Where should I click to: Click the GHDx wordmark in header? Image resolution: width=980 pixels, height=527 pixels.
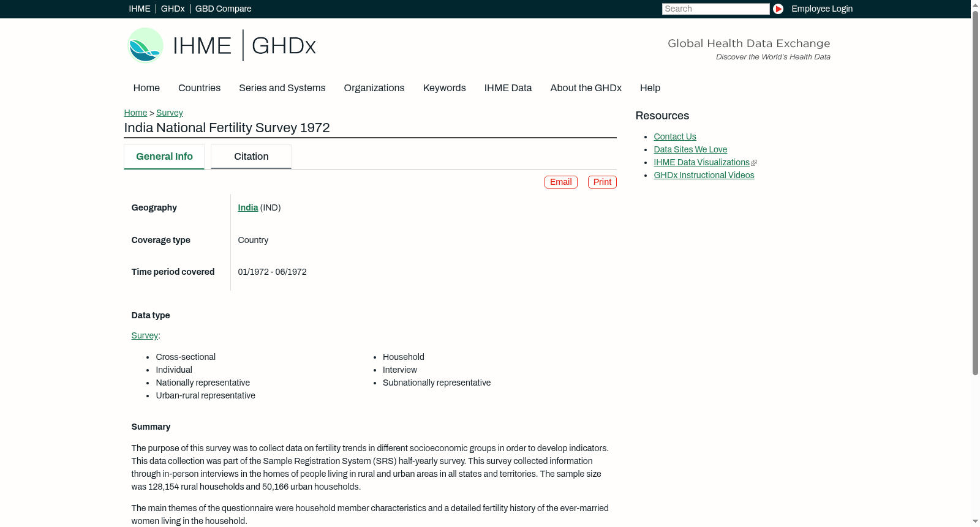click(284, 46)
